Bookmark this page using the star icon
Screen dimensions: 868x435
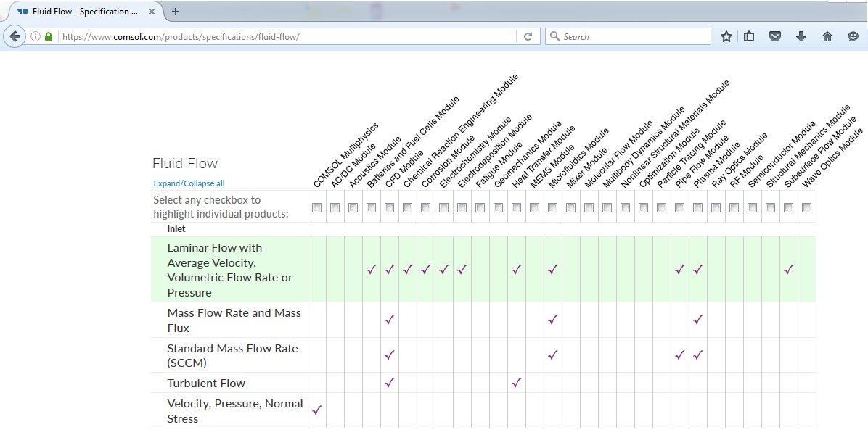point(726,36)
